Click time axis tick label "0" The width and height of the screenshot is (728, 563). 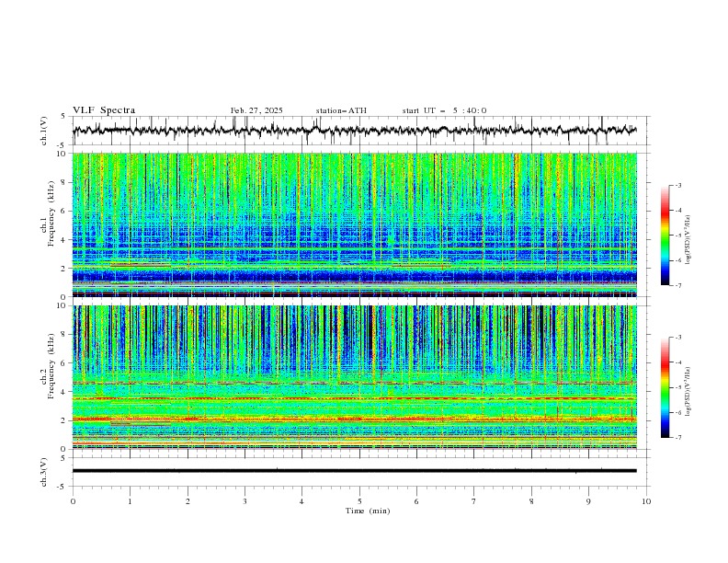(x=73, y=501)
